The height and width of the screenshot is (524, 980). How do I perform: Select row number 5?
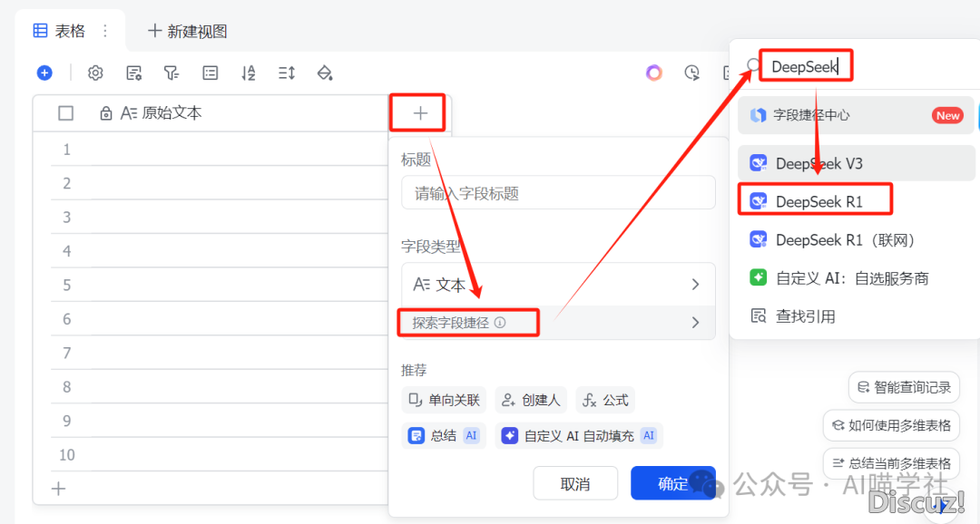coord(67,286)
